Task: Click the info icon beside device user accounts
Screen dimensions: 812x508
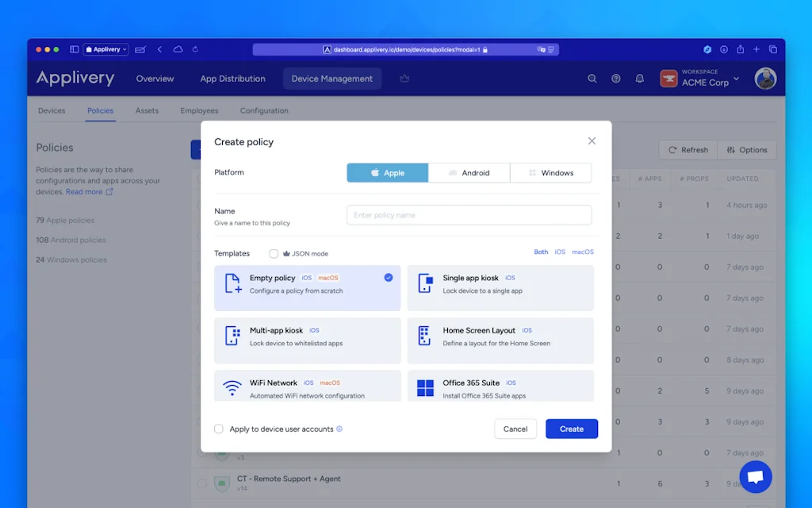Action: point(339,429)
